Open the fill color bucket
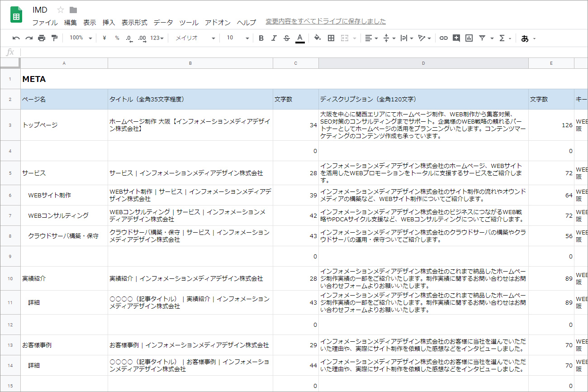 [x=318, y=38]
